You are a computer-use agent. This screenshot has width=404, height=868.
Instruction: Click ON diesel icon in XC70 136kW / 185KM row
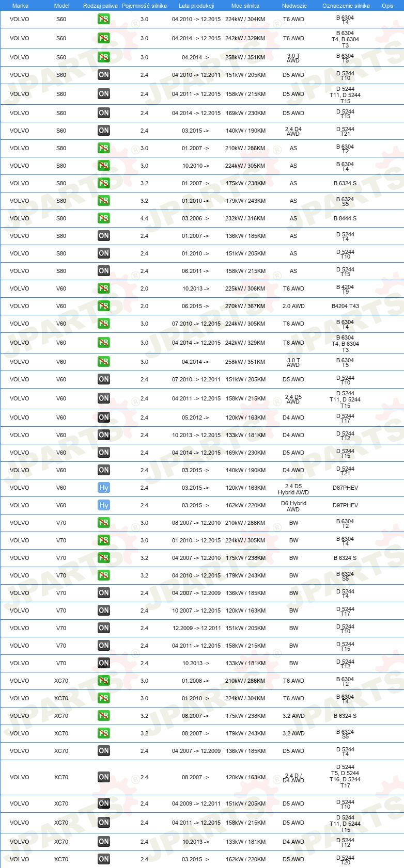[x=104, y=751]
